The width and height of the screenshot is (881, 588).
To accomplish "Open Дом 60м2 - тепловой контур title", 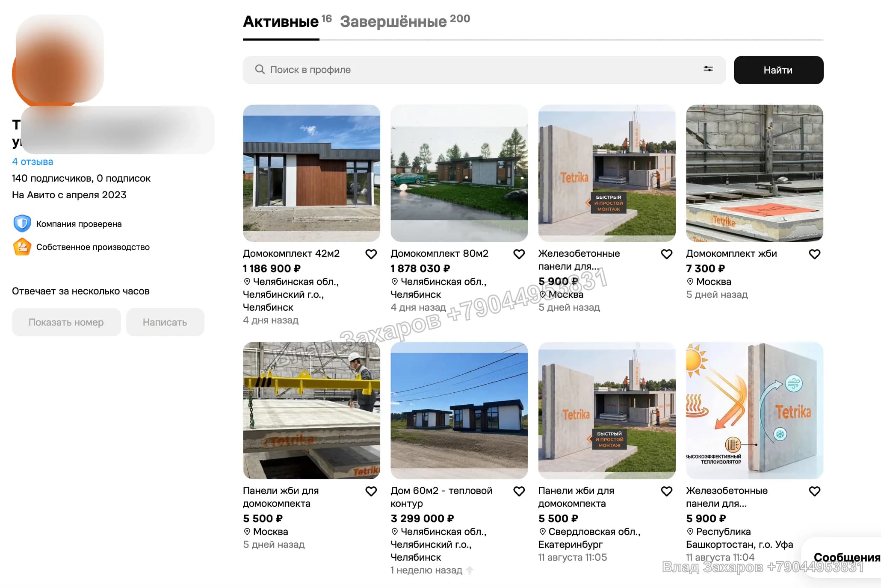I will tap(441, 497).
